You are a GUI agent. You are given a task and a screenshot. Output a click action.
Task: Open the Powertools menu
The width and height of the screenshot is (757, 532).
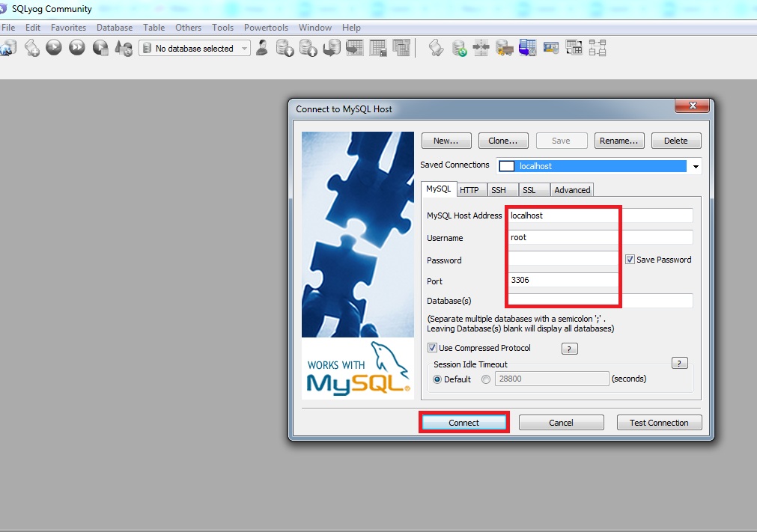(x=266, y=28)
